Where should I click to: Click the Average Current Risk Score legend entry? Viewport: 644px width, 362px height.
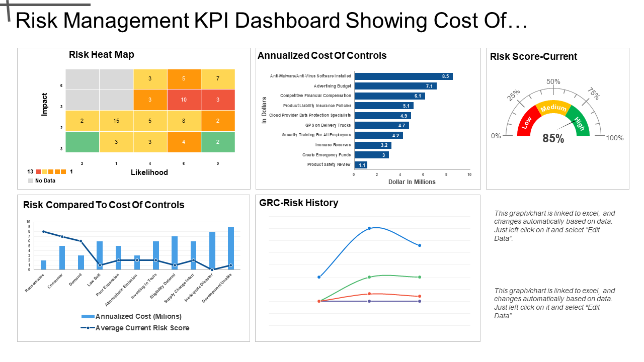pyautogui.click(x=135, y=328)
